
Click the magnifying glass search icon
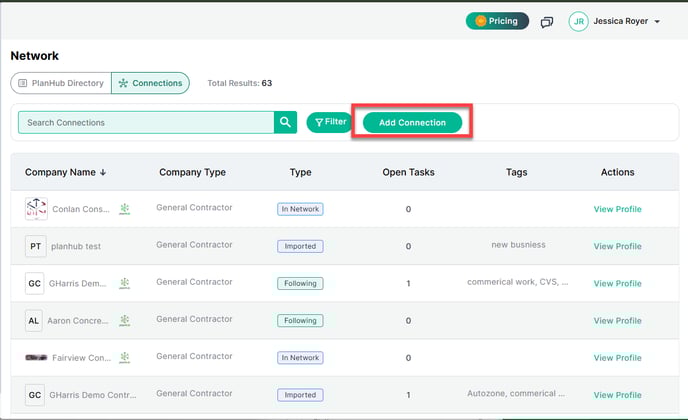click(x=286, y=122)
